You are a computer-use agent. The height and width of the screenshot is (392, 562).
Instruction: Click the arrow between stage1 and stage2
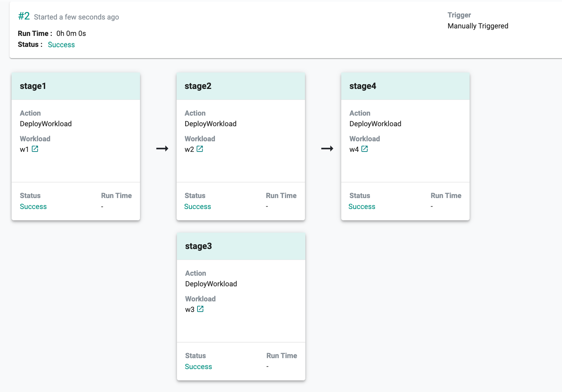pyautogui.click(x=162, y=148)
